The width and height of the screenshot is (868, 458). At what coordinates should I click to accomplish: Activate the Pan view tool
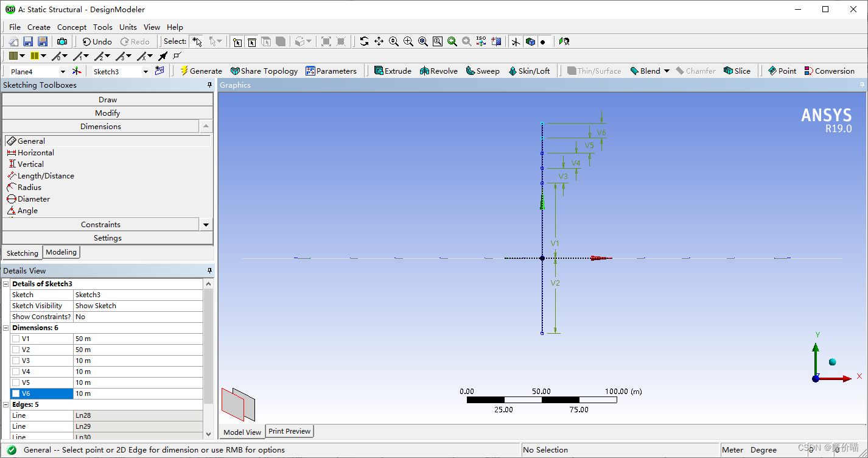coord(379,41)
